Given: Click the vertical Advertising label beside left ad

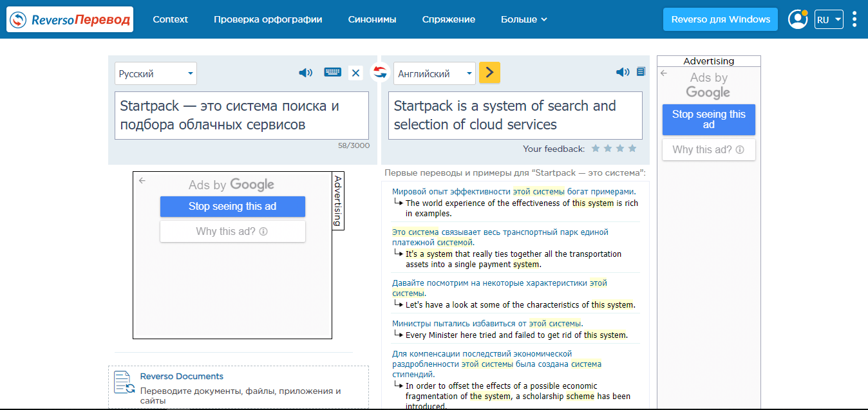Looking at the screenshot, I should [338, 201].
